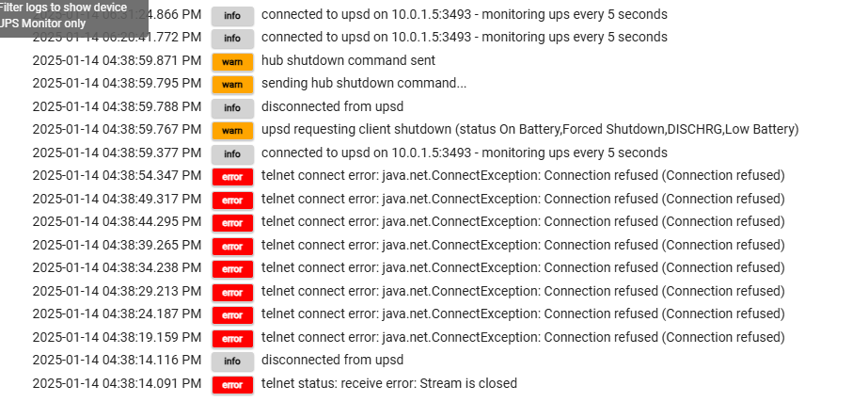This screenshot has width=868, height=402.
Task: Select the info badge at 06:20:41.772 PM
Action: [x=232, y=39]
